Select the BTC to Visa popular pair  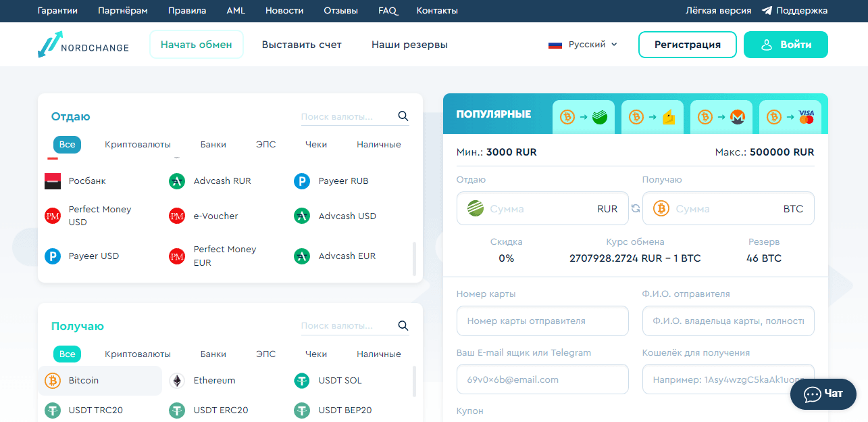(790, 116)
